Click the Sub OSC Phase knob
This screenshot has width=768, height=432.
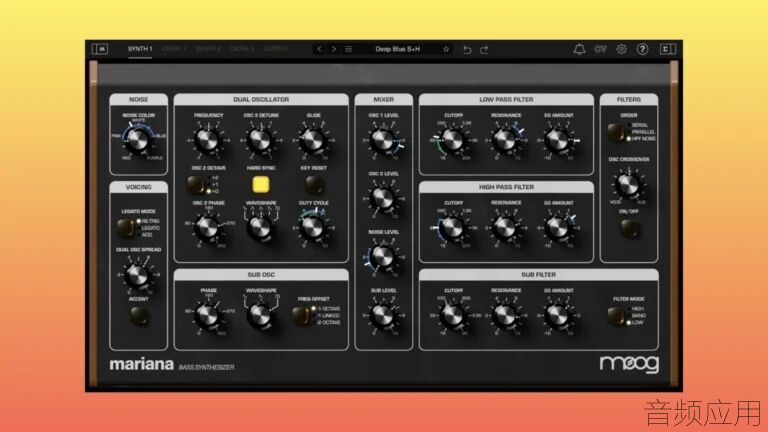tap(208, 316)
